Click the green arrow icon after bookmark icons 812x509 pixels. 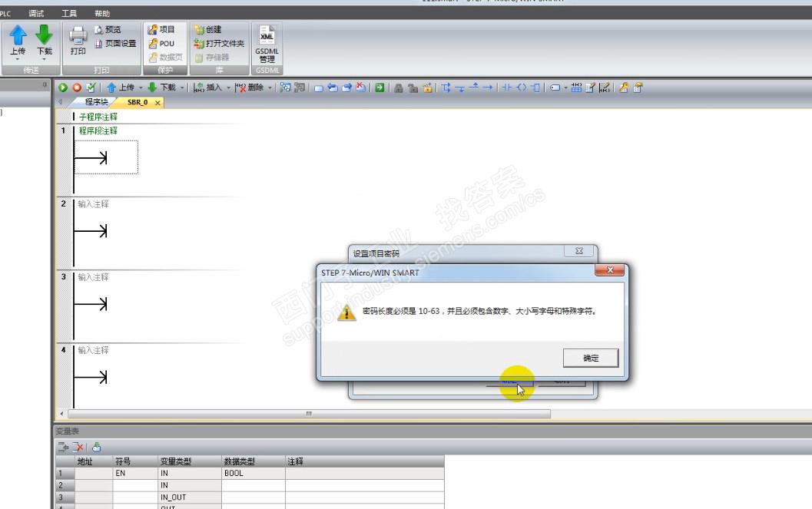379,88
